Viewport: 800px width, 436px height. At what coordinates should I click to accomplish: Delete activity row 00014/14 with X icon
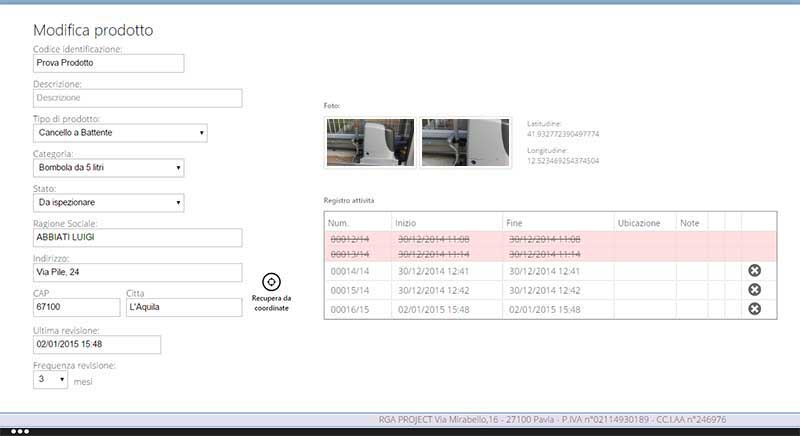[754, 271]
